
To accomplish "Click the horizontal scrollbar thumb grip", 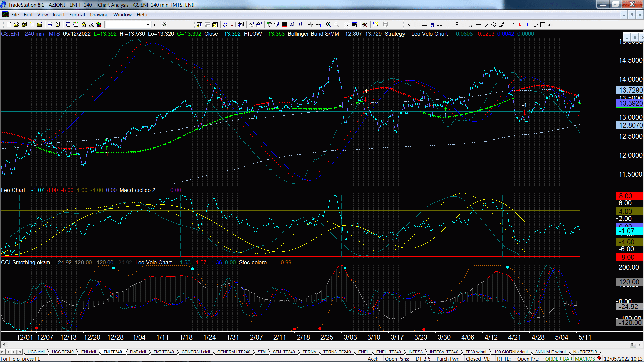I will tap(633, 345).
